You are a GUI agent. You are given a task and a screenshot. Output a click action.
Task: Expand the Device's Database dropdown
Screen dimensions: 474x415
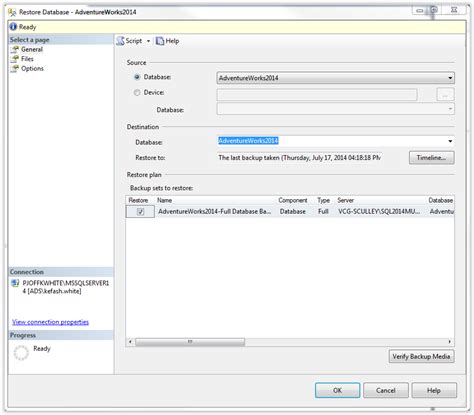tap(450, 109)
